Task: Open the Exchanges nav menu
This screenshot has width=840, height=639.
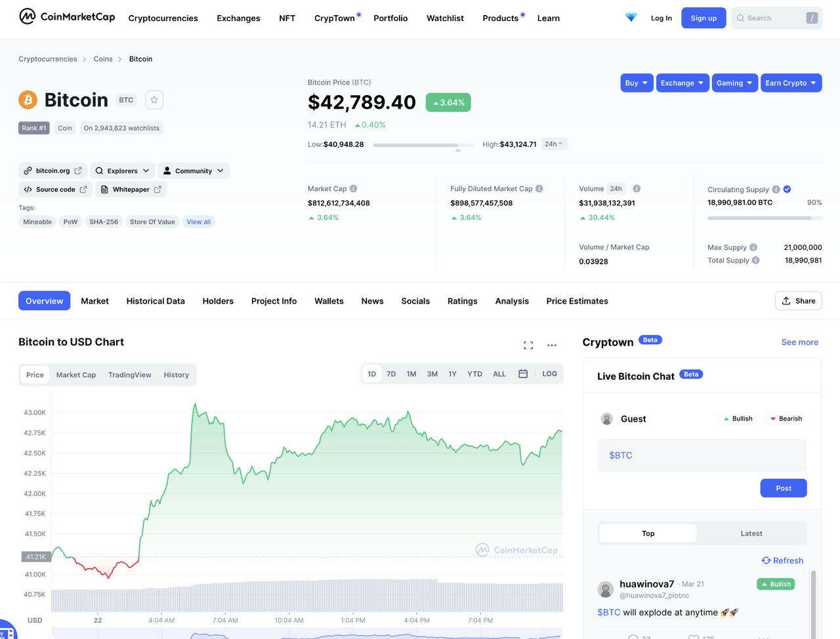Action: click(x=238, y=18)
